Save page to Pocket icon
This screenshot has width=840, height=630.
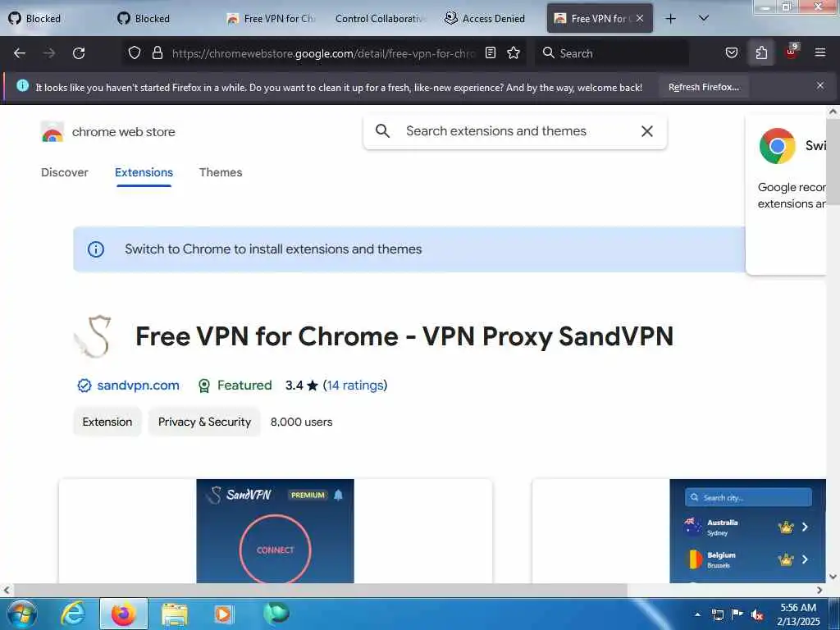(731, 53)
